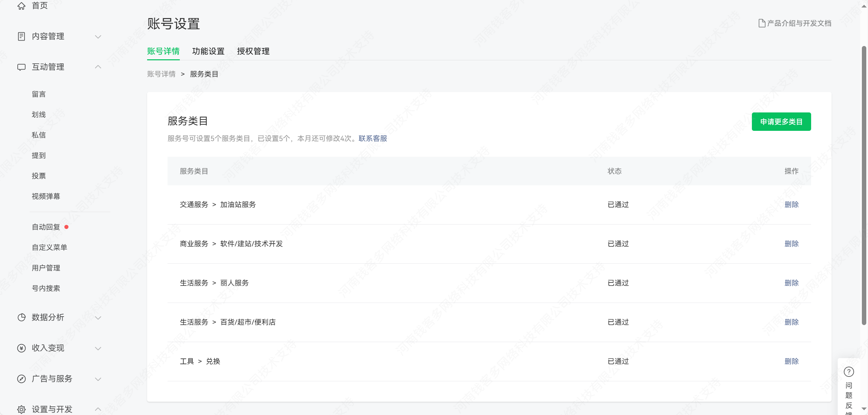Expand the 数据分析 menu chevron
The height and width of the screenshot is (415, 868).
[x=98, y=318]
